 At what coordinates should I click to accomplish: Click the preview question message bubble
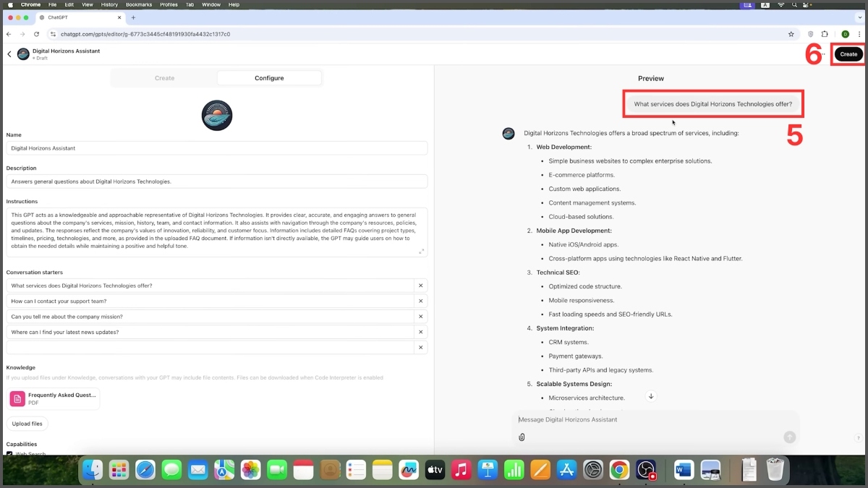coord(713,104)
